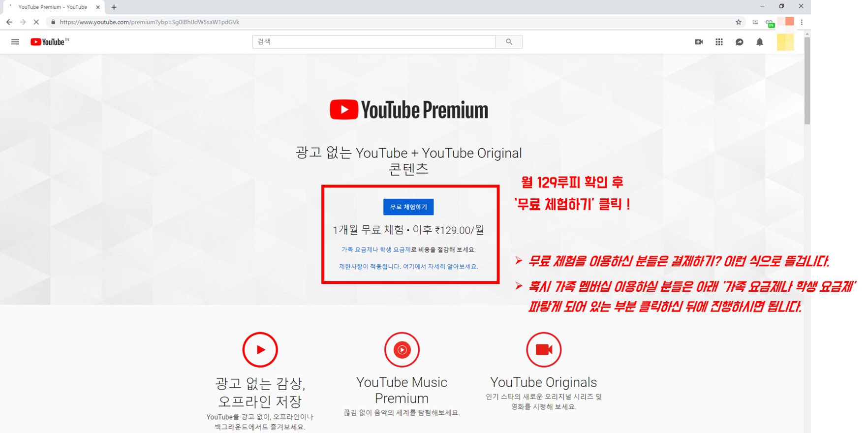The height and width of the screenshot is (433, 868).
Task: Click the play circle icon for ad-free viewing
Action: click(260, 350)
